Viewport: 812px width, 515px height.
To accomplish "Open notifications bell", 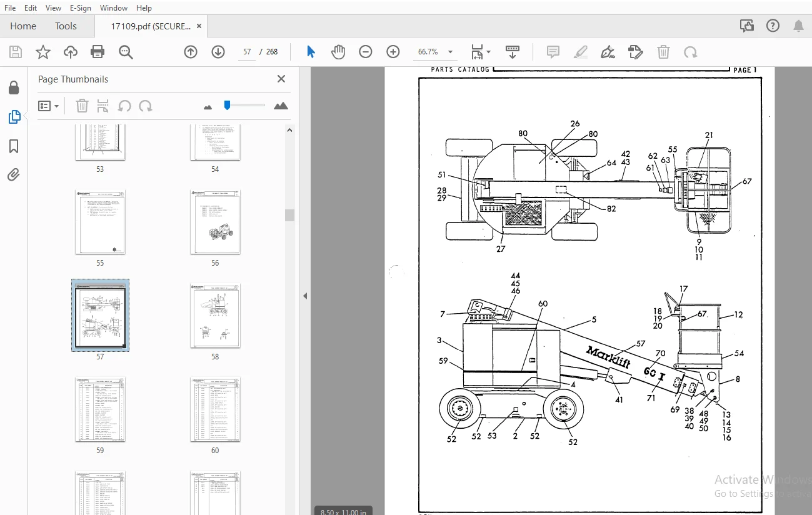I will click(798, 26).
